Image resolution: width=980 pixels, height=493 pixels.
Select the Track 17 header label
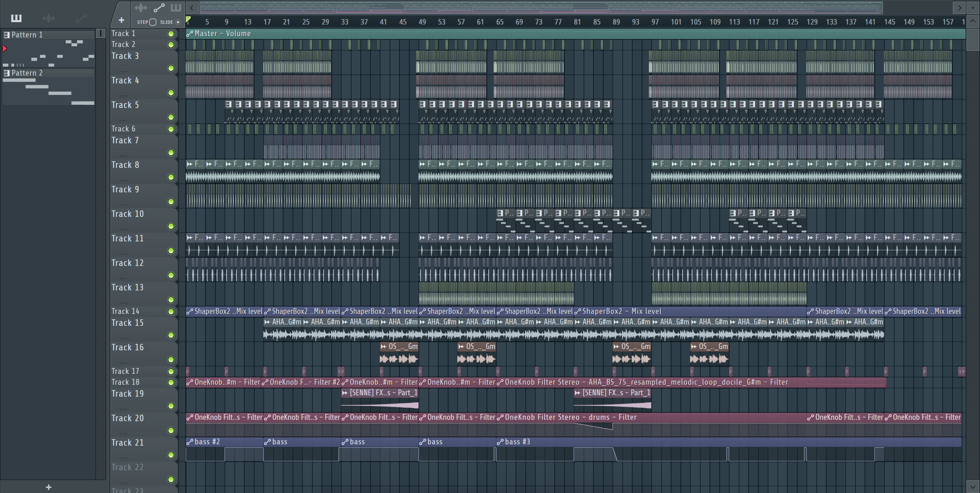coord(126,371)
